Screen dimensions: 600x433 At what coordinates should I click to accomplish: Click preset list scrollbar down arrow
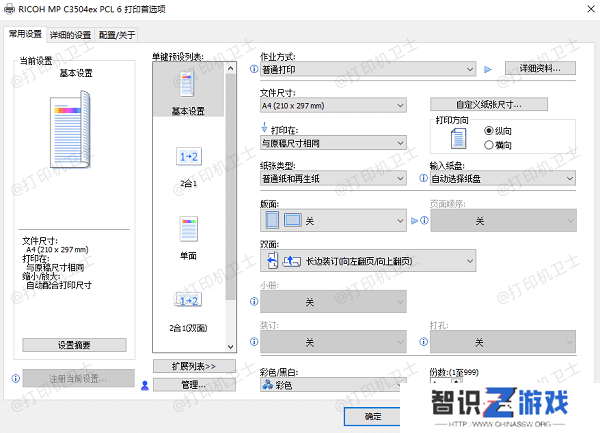230,347
